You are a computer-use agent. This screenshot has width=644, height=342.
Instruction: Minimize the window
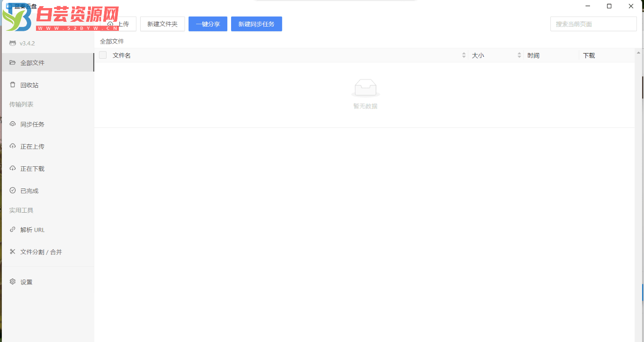(x=588, y=6)
